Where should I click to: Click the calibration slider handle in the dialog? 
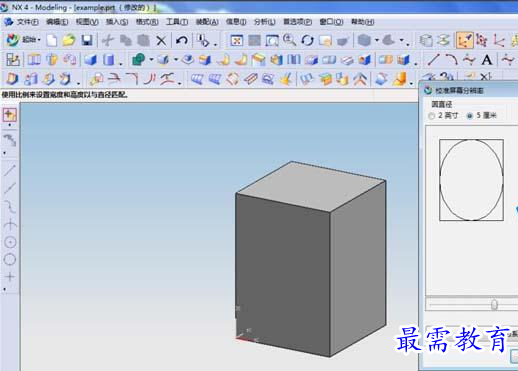[x=494, y=304]
